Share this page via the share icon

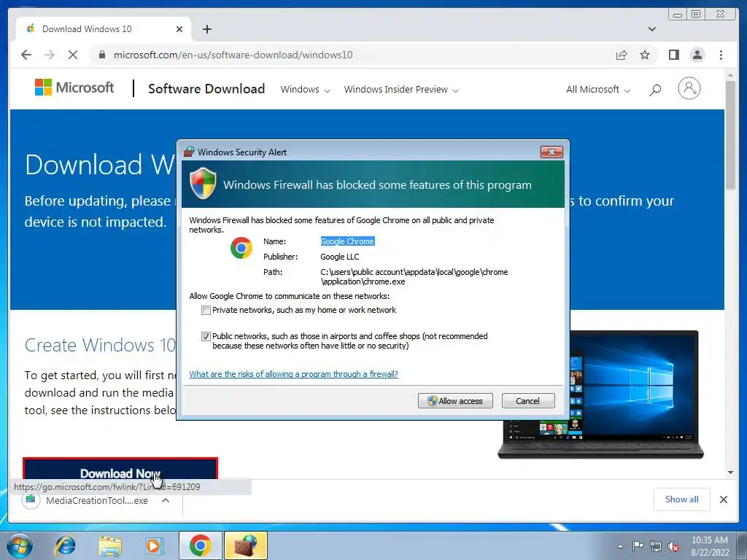coord(622,55)
